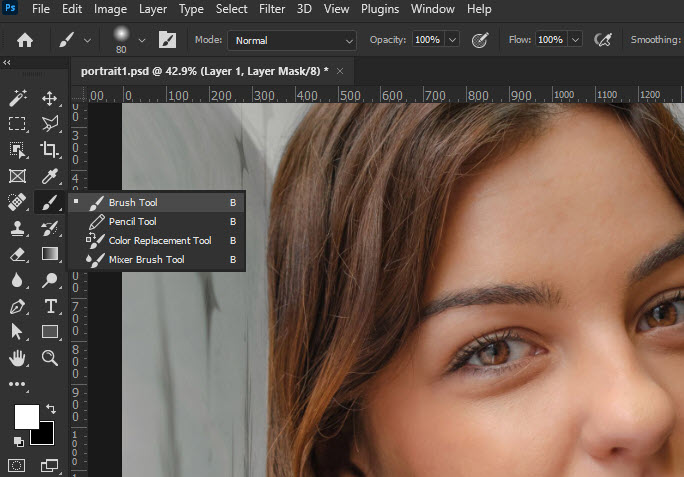Select the Pen tool
This screenshot has width=684, height=477.
point(17,306)
